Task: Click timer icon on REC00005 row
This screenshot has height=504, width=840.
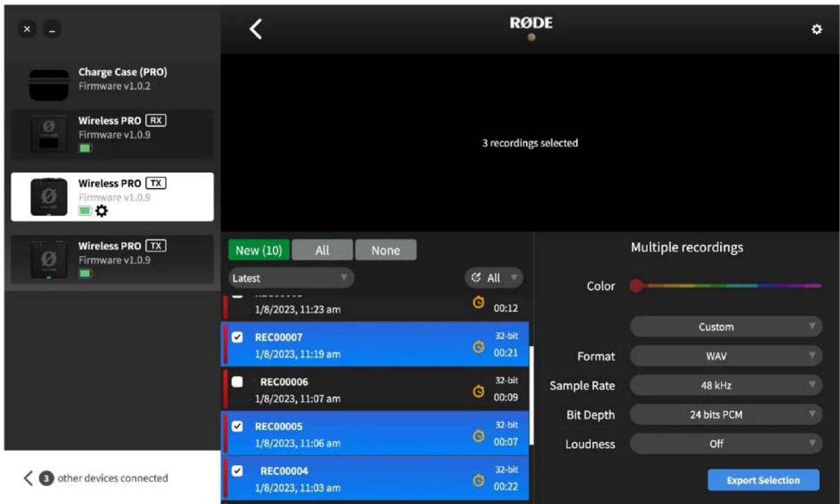Action: point(479,436)
